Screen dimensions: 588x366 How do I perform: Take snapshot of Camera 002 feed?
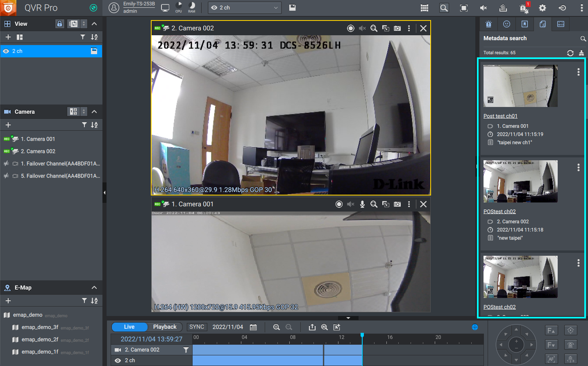[x=397, y=28]
